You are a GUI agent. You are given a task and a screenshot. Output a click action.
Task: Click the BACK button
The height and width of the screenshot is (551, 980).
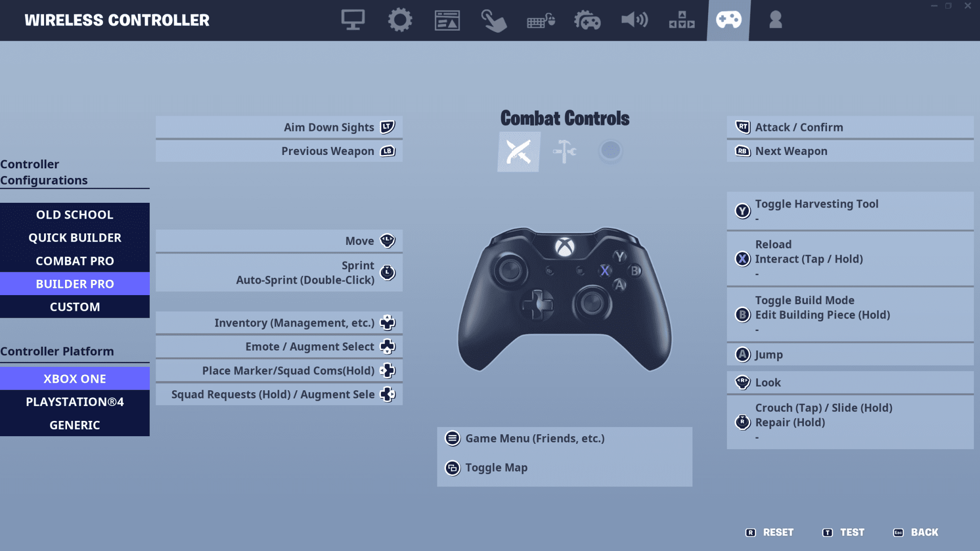[924, 532]
